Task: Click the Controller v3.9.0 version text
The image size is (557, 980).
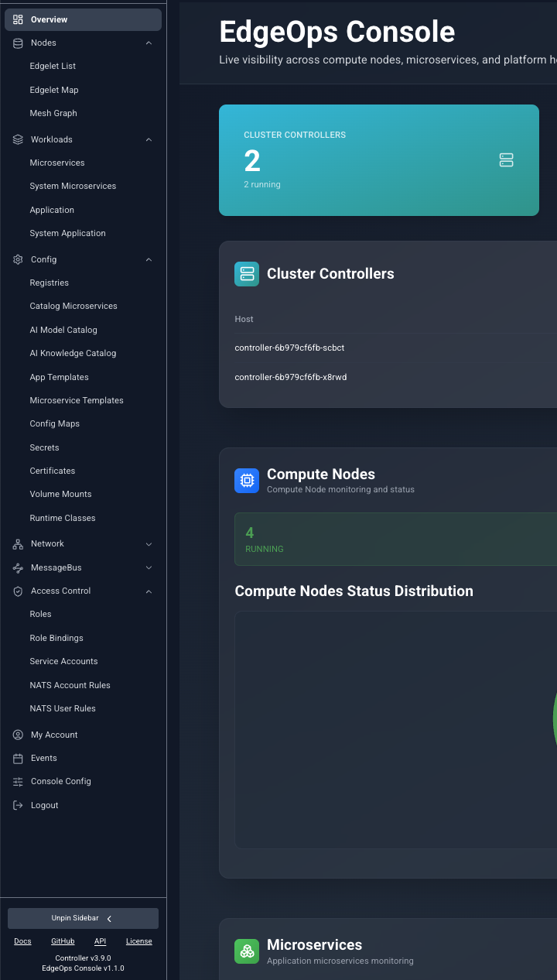Action: point(83,958)
